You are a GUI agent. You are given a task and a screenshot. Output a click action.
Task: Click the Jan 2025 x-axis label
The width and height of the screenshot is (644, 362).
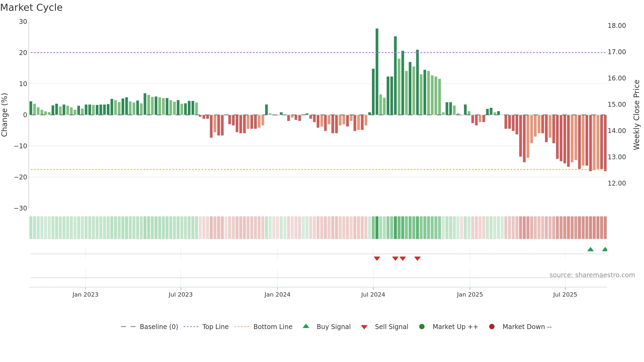coord(470,294)
